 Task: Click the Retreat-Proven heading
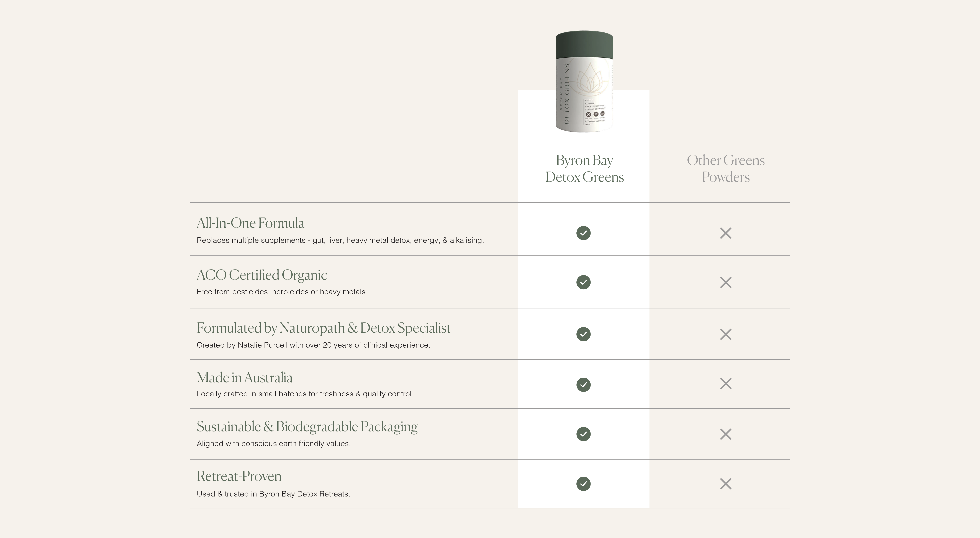point(239,476)
